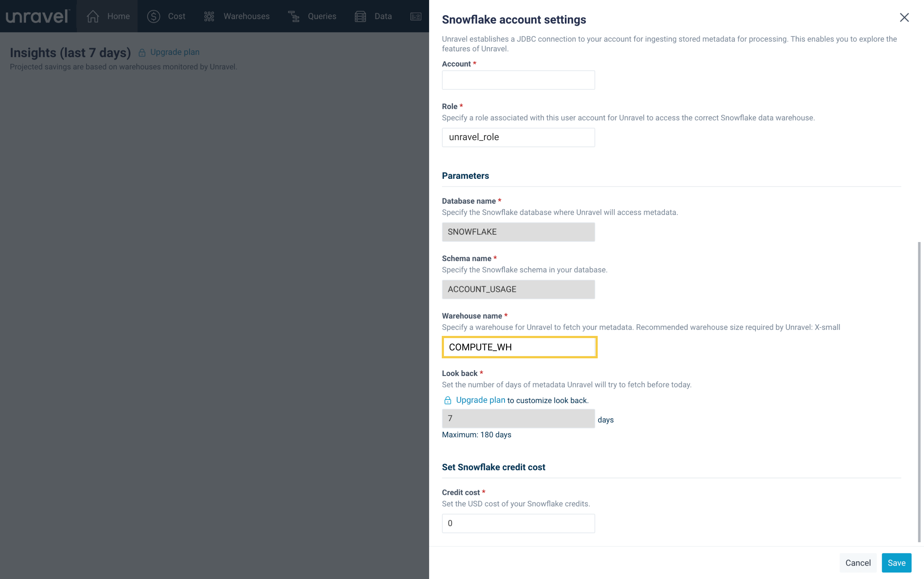Focus the empty Account input field
This screenshot has height=579, width=924.
tap(518, 80)
